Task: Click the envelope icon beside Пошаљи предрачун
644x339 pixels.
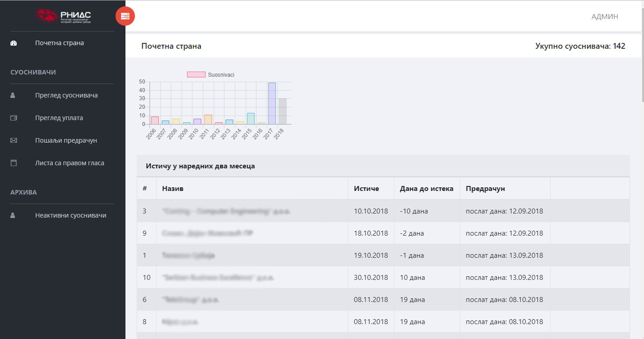Action: [x=14, y=140]
